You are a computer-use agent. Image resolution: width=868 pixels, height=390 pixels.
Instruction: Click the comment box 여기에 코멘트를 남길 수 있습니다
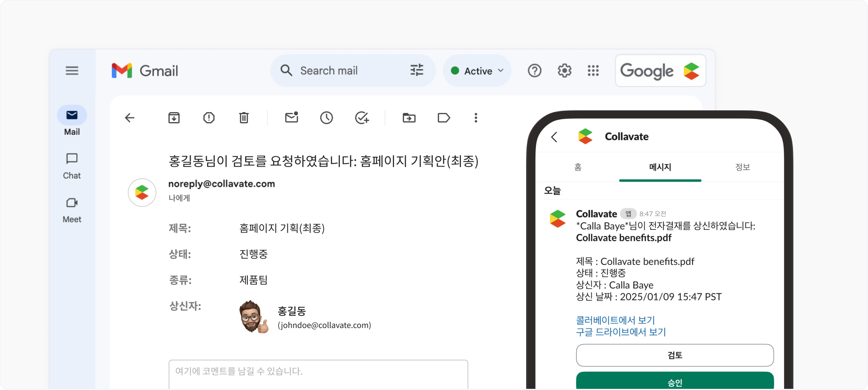pos(318,374)
